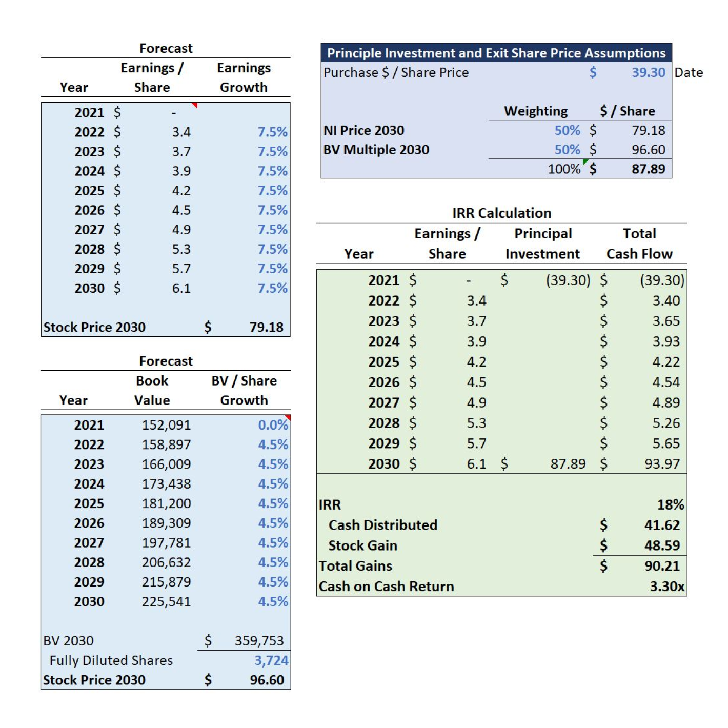
Task: Click the Principle Investment and Exit Share Price header
Action: coord(496,53)
